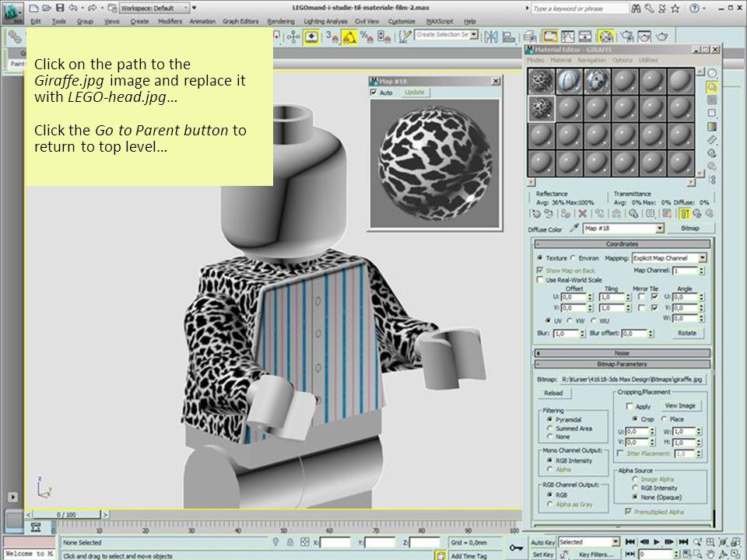Select None filtering radio button
Viewport: 747px width, 560px height.
tap(550, 436)
